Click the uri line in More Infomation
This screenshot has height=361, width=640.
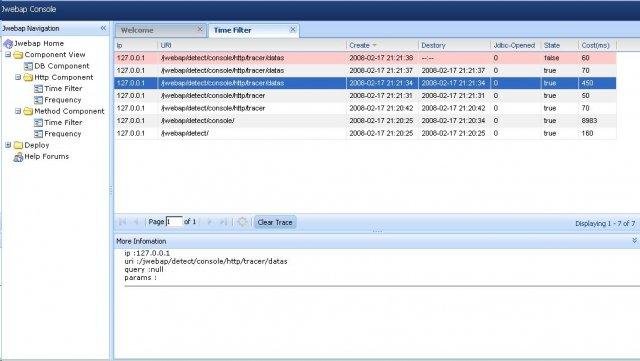tap(206, 261)
